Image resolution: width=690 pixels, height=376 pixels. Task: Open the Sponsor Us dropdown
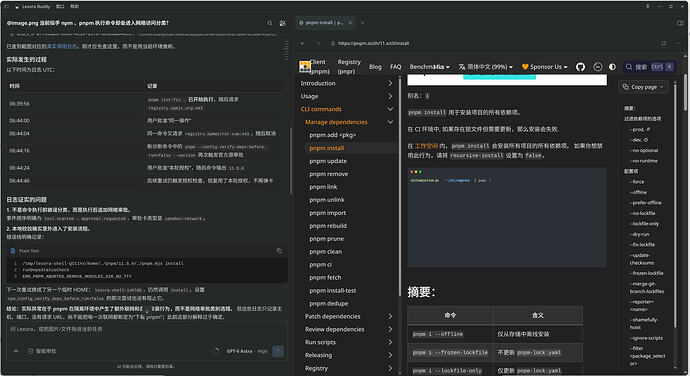click(x=544, y=67)
